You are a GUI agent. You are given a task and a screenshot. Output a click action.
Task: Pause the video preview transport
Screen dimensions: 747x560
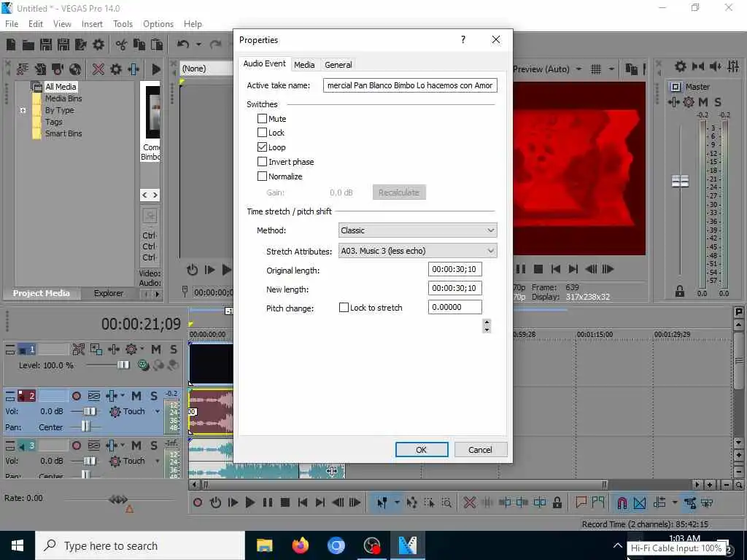[521, 270]
